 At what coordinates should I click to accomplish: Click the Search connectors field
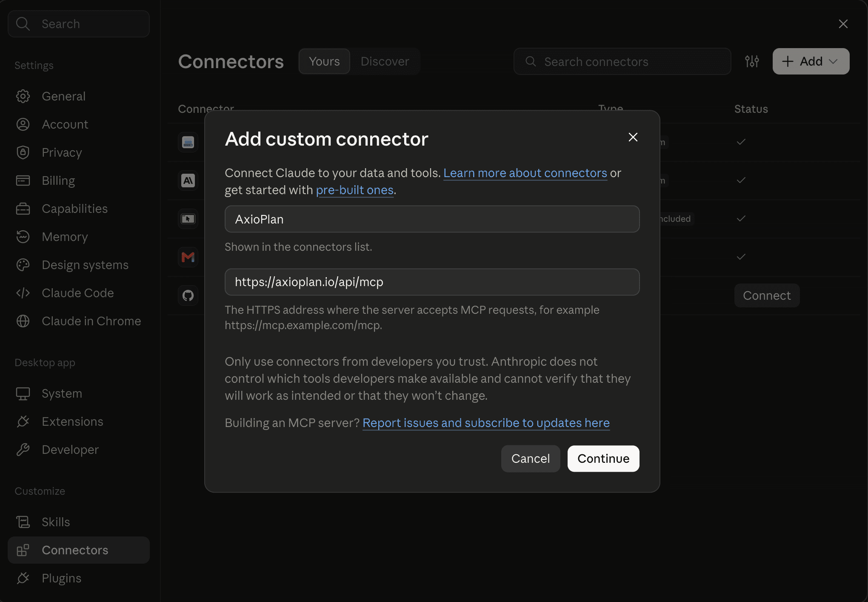622,61
